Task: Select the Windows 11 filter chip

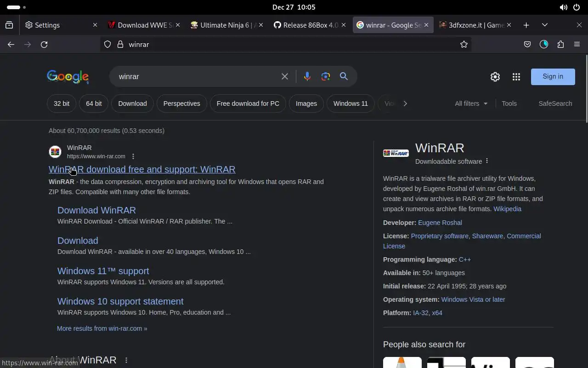Action: pyautogui.click(x=351, y=103)
